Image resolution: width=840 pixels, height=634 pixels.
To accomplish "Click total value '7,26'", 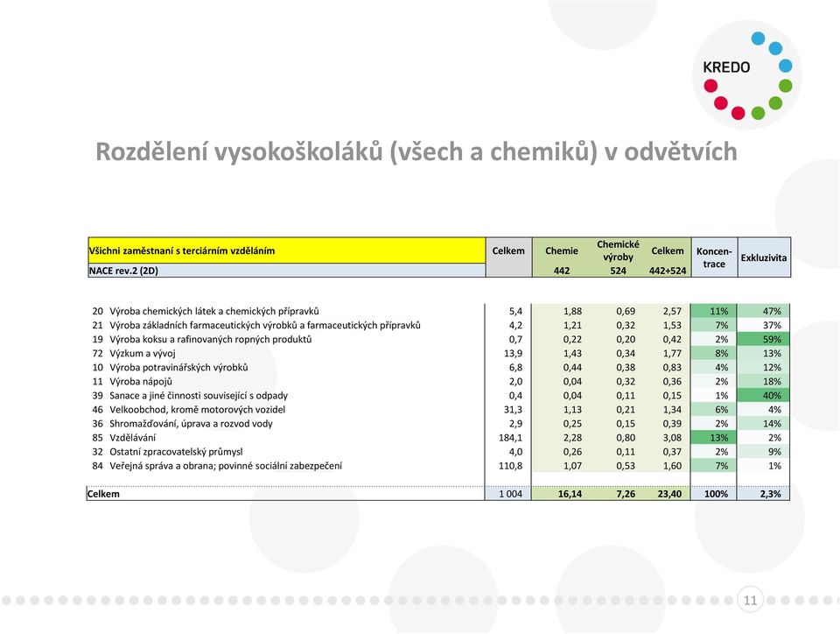I will (626, 494).
